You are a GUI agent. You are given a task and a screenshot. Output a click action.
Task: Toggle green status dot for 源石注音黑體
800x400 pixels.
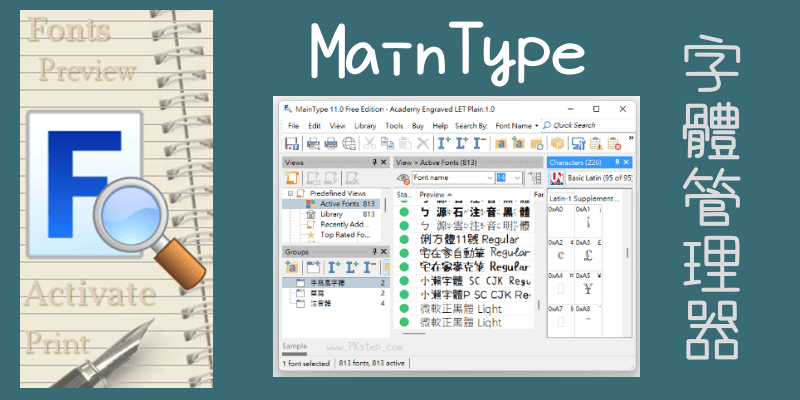404,212
